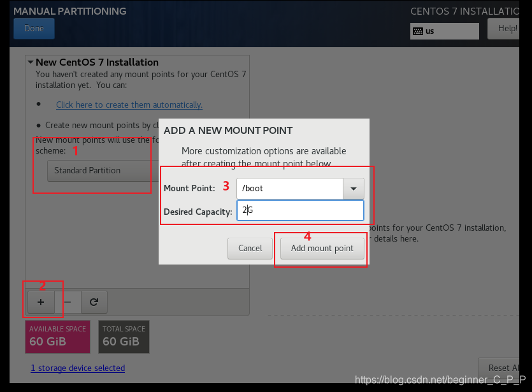Image resolution: width=532 pixels, height=392 pixels.
Task: Click the TOTAL SPACE 60 GiB box
Action: pyautogui.click(x=124, y=337)
